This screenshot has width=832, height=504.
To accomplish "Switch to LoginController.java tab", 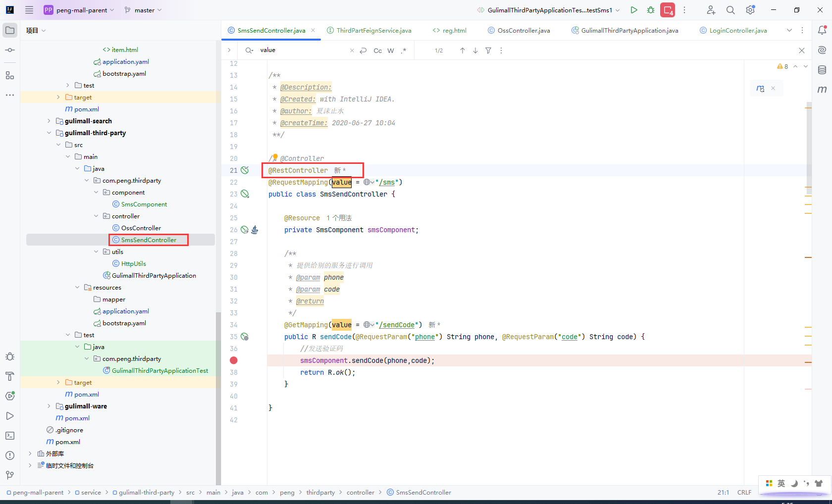I will (x=733, y=30).
